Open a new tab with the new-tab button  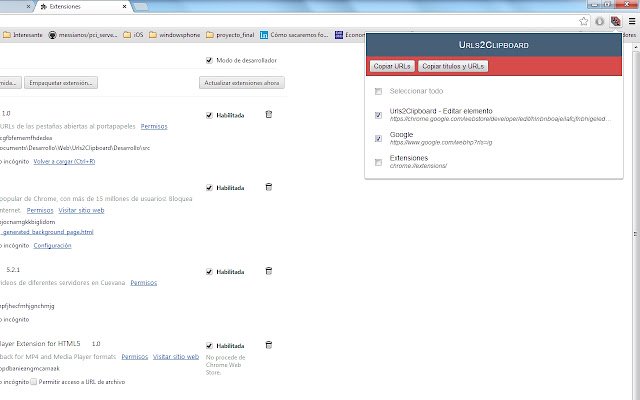pyautogui.click(x=140, y=7)
